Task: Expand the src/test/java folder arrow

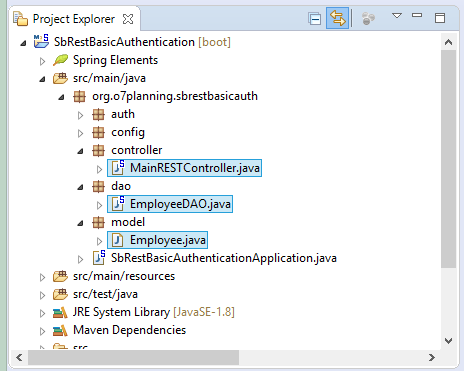Action: click(42, 295)
